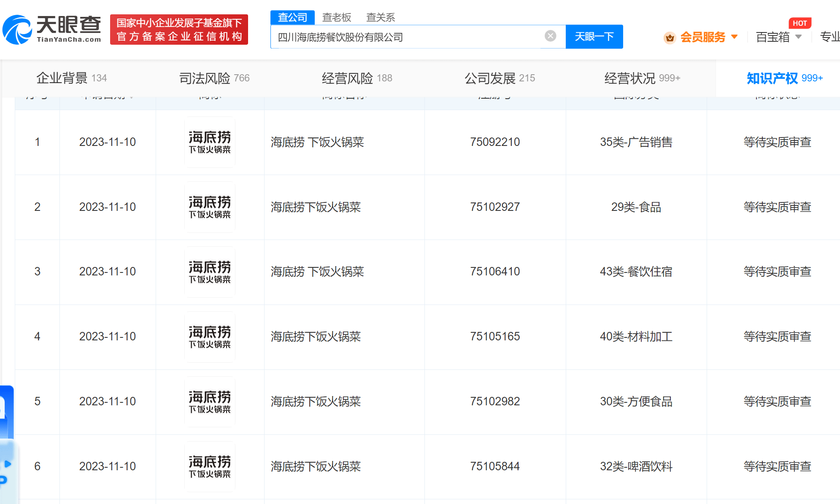
Task: Open trademark thumbnail in row 6
Action: (210, 466)
